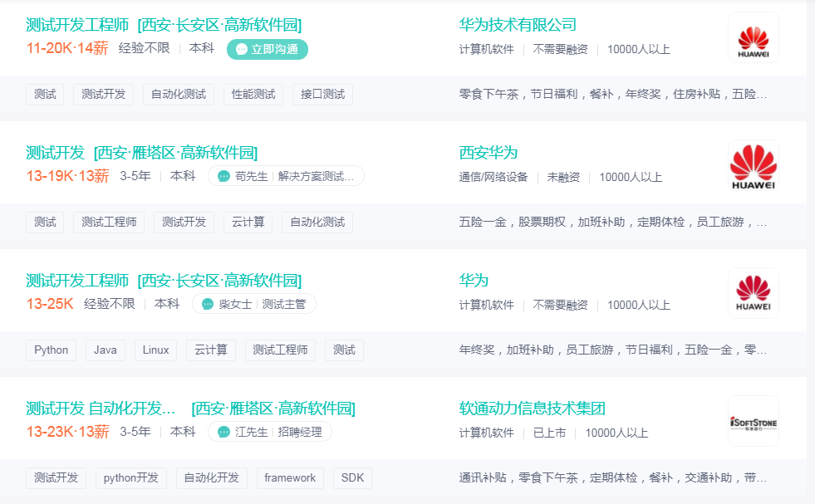The width and height of the screenshot is (815, 504).
Task: Click 测试工程师 tag in the 西安华为 card
Action: (x=109, y=223)
